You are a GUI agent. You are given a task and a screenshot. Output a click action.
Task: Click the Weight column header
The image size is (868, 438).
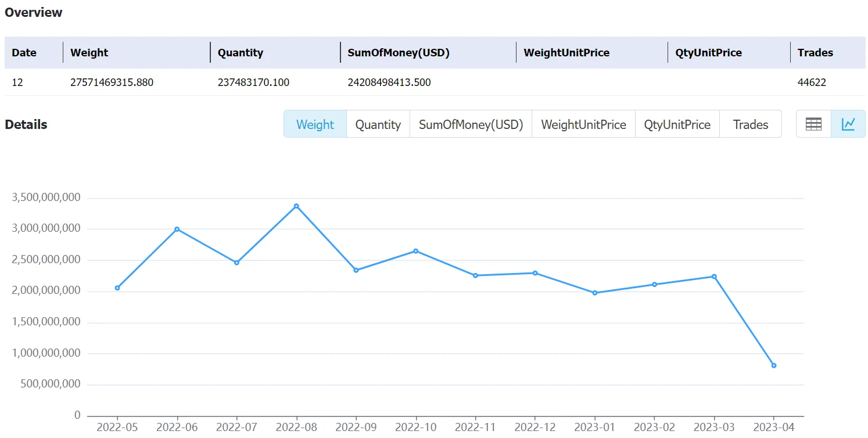click(x=89, y=52)
